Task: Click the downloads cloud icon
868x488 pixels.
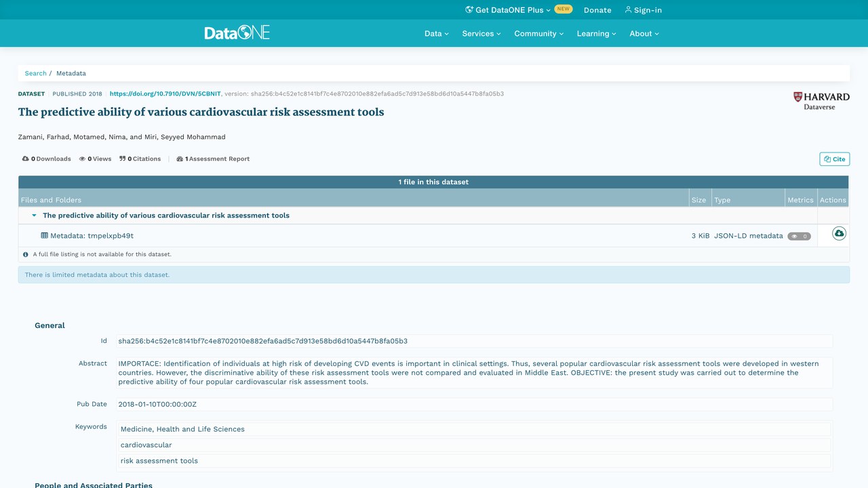Action: 26,159
